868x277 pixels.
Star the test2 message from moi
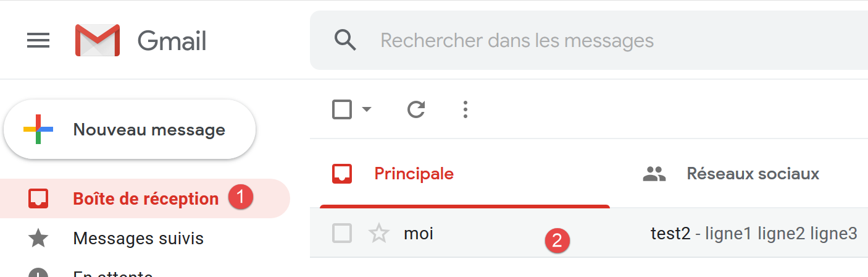378,234
